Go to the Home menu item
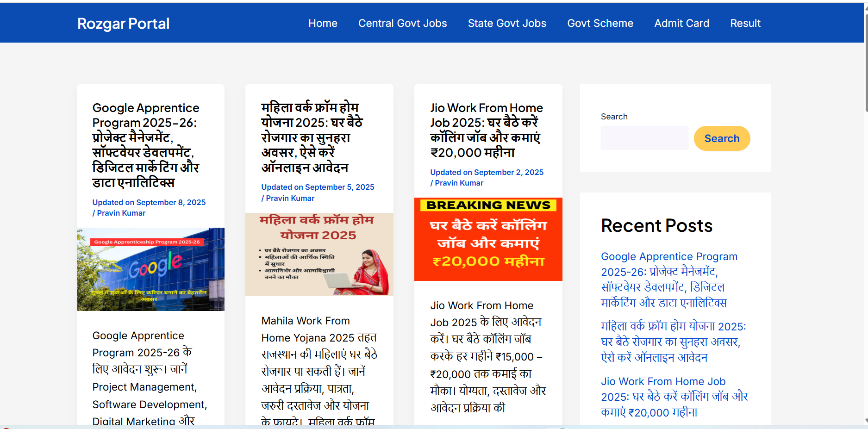Image resolution: width=868 pixels, height=429 pixels. coord(323,23)
